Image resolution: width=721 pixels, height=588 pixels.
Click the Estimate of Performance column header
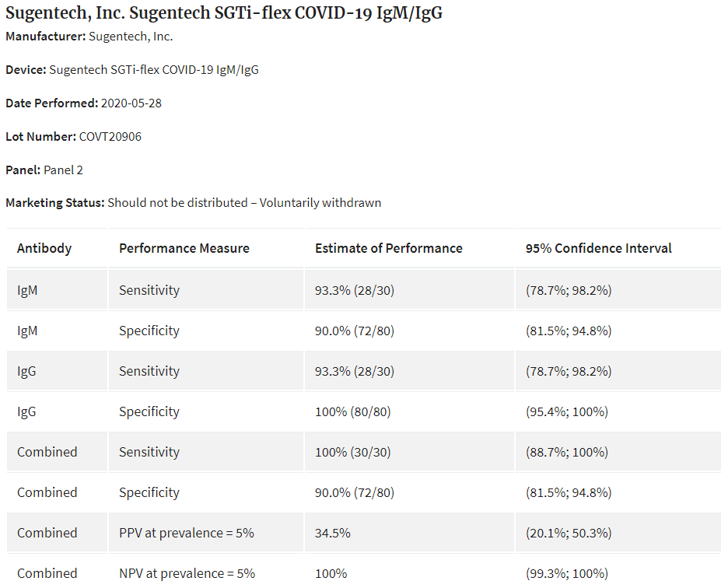(389, 249)
